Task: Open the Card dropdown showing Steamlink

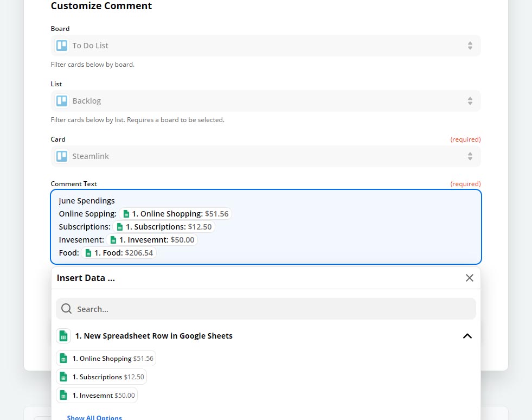Action: pyautogui.click(x=266, y=156)
